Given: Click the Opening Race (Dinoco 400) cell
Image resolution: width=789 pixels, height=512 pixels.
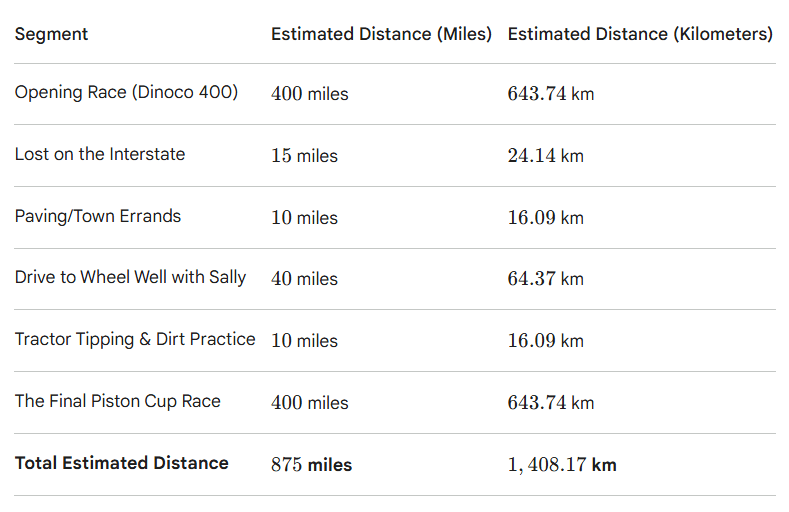Looking at the screenshot, I should [x=126, y=93].
